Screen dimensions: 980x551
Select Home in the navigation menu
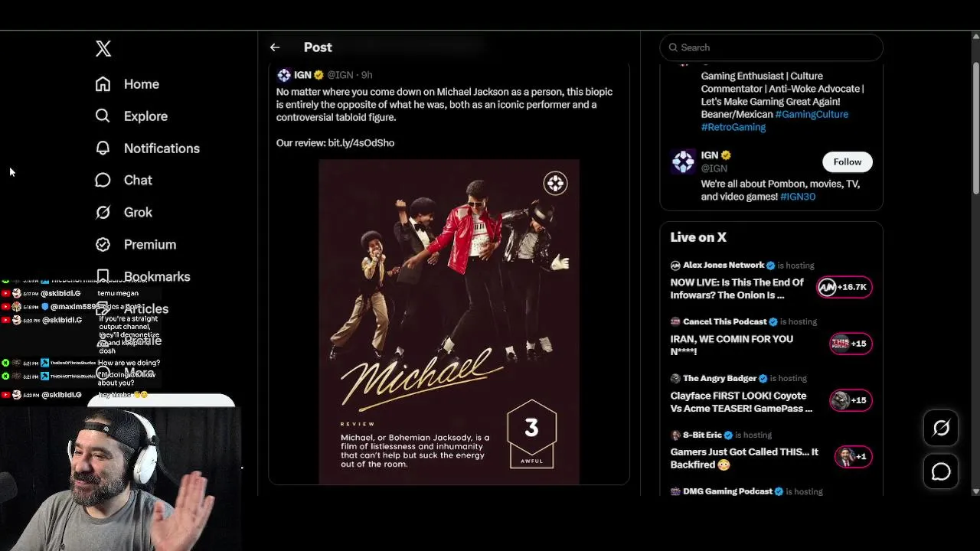pyautogui.click(x=142, y=84)
